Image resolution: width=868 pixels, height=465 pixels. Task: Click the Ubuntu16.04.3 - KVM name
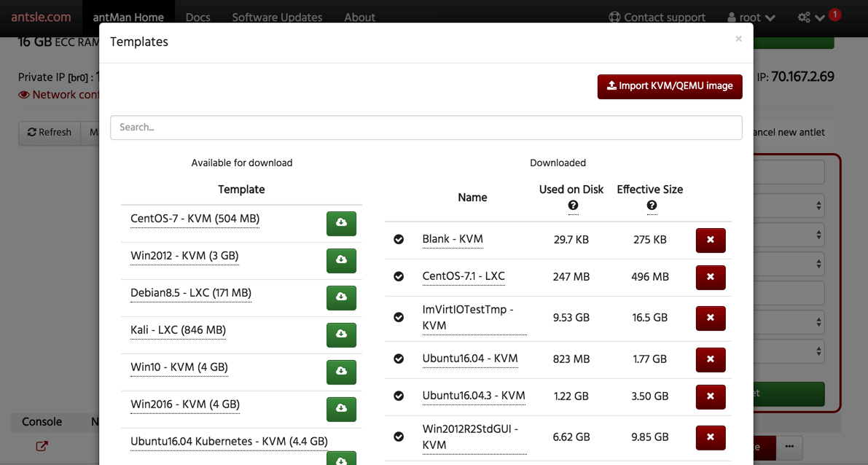[474, 396]
